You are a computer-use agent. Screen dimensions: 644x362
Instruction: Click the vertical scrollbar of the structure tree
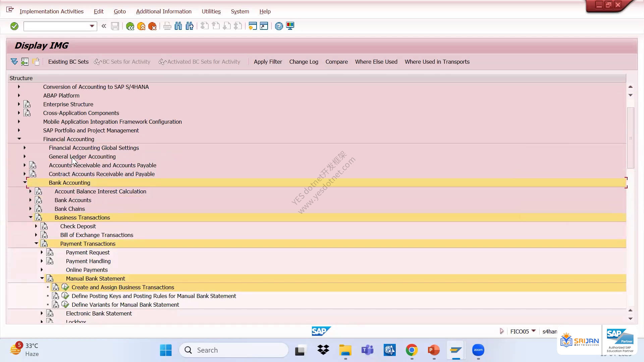coord(631,138)
